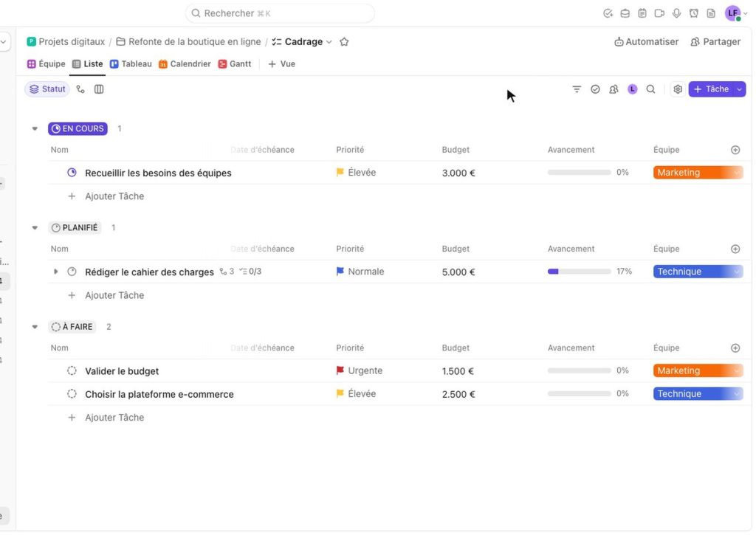The width and height of the screenshot is (756, 535).
Task: Open the alarm clock reminder icon
Action: tap(694, 13)
